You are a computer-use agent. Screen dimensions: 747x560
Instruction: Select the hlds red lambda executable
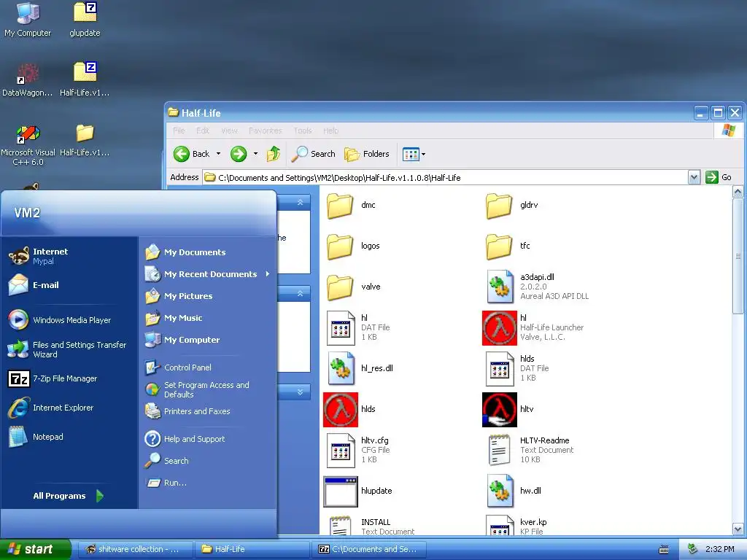[x=340, y=410]
